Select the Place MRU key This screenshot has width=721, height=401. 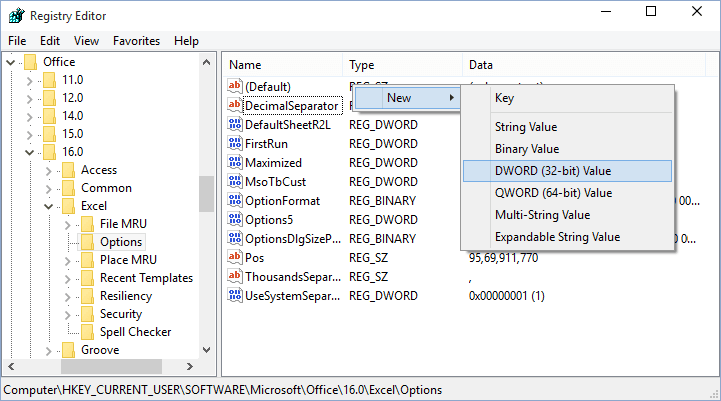[x=128, y=260]
